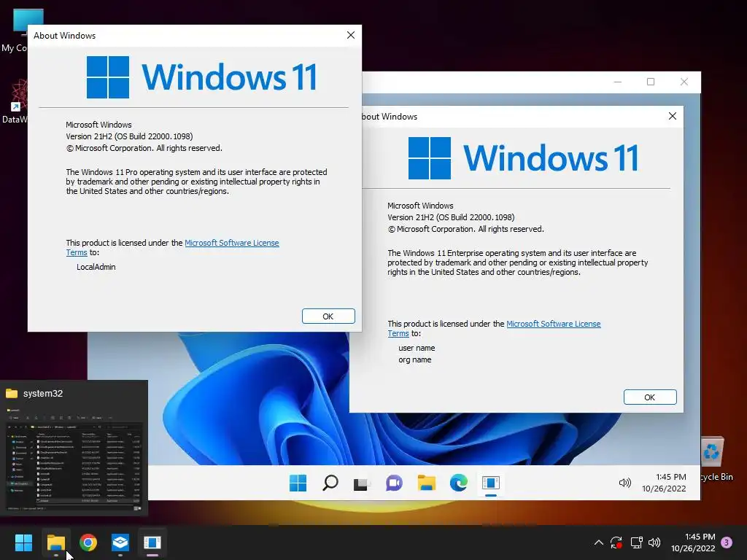Open Microsoft Software License link in Pro dialog
The image size is (747, 560).
coord(231,243)
